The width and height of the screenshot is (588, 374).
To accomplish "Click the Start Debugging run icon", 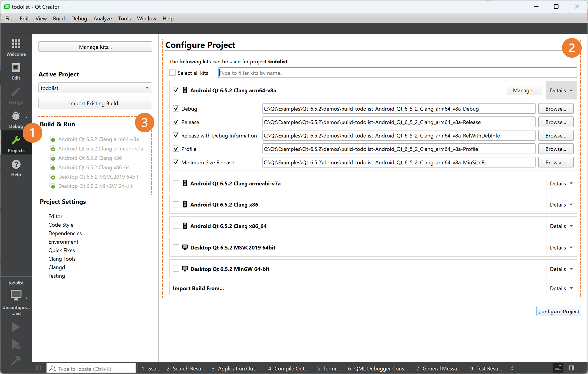I will [x=16, y=344].
